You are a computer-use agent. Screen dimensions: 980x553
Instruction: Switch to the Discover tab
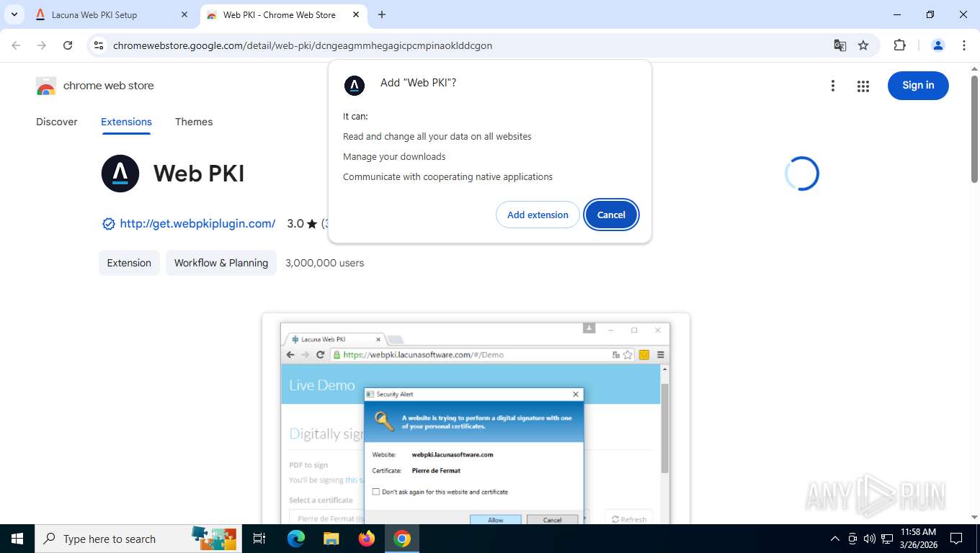(57, 122)
